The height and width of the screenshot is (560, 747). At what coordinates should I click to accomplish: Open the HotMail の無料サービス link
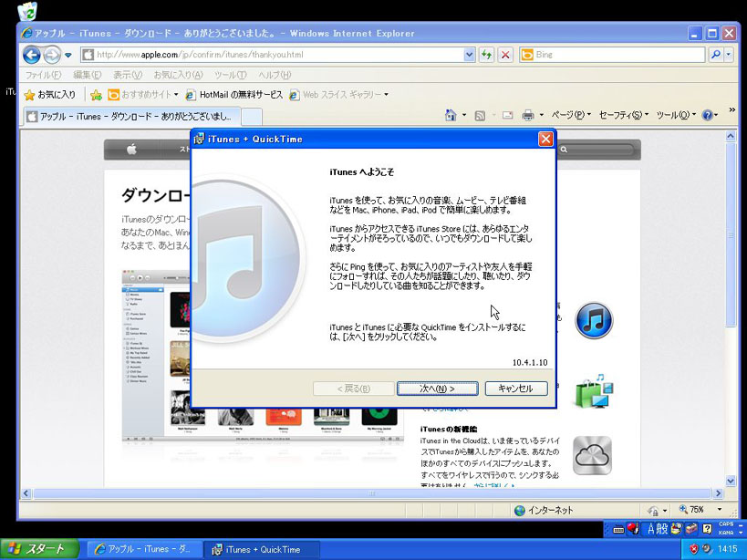click(x=233, y=95)
